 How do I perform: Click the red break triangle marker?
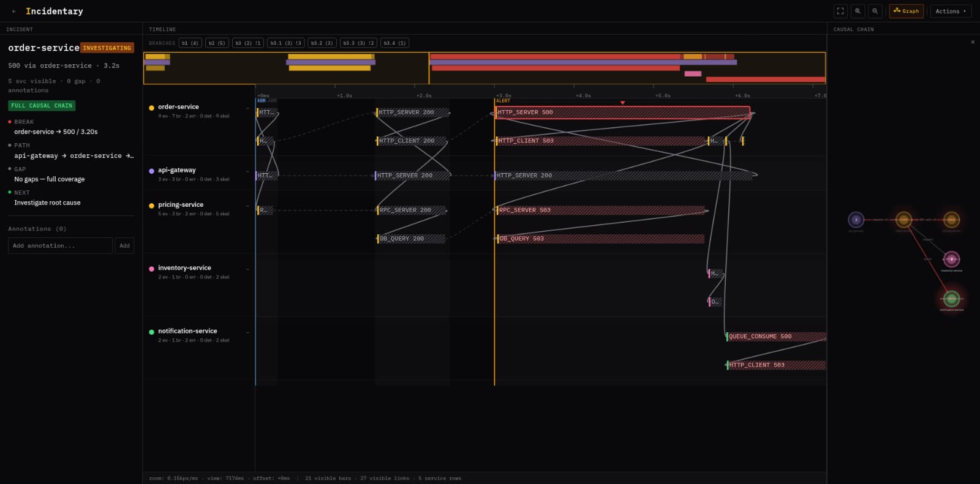(x=622, y=103)
